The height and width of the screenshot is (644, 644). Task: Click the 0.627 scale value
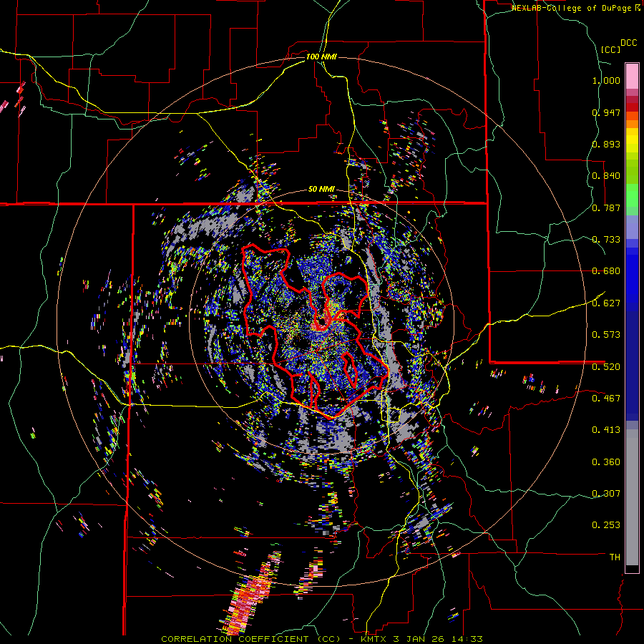606,303
